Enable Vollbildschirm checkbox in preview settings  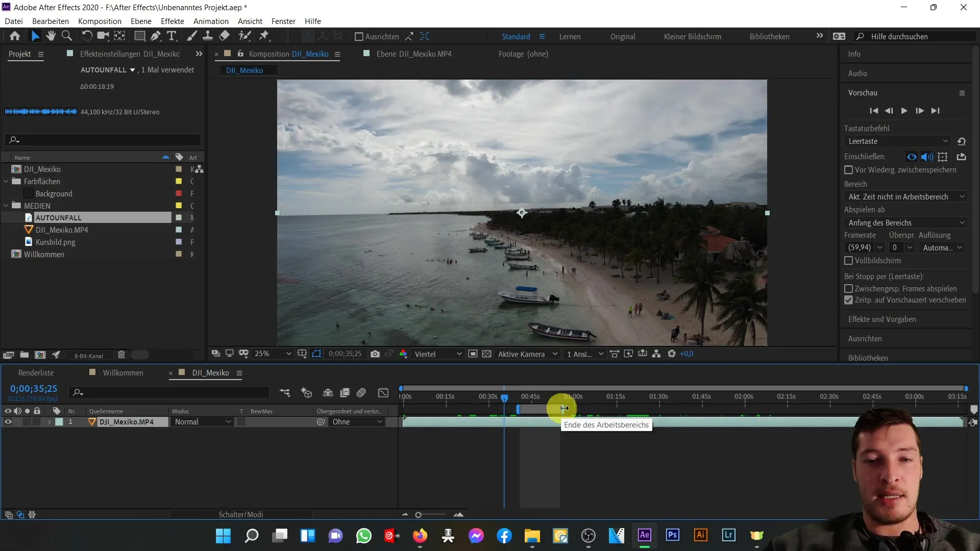click(849, 260)
